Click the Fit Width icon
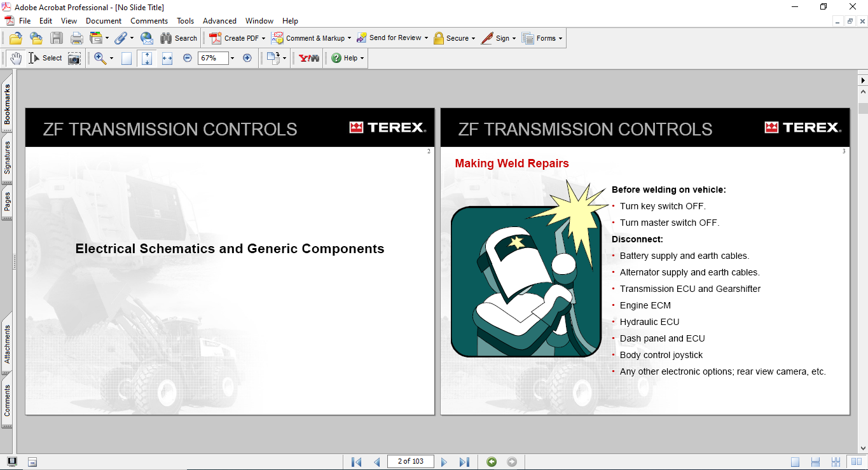 [167, 59]
